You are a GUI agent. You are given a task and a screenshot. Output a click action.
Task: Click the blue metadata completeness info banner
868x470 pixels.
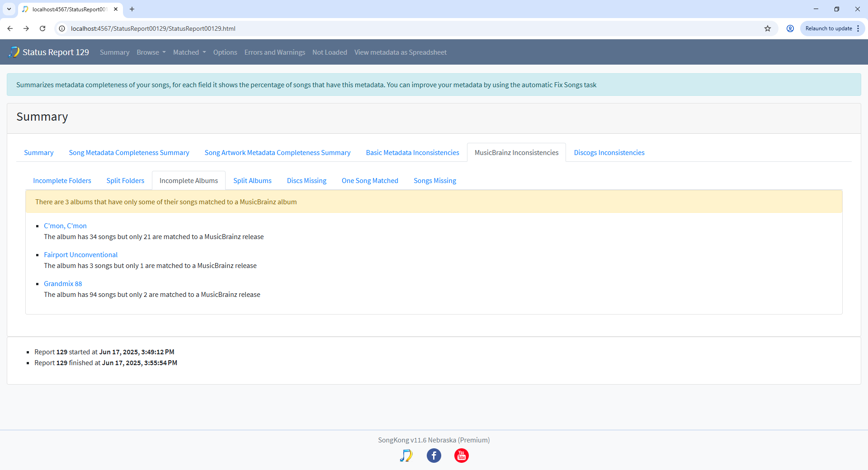pos(434,85)
